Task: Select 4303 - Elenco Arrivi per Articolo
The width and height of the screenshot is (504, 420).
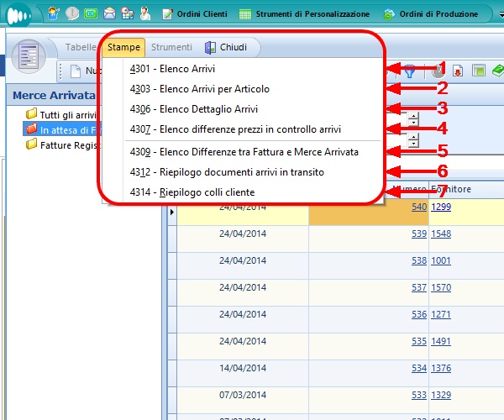Action: click(203, 89)
